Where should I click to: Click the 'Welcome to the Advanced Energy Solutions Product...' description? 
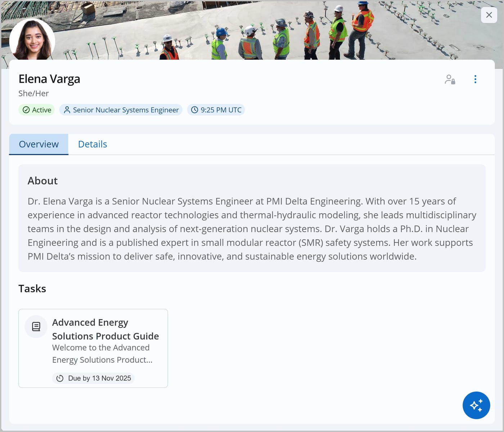[102, 354]
